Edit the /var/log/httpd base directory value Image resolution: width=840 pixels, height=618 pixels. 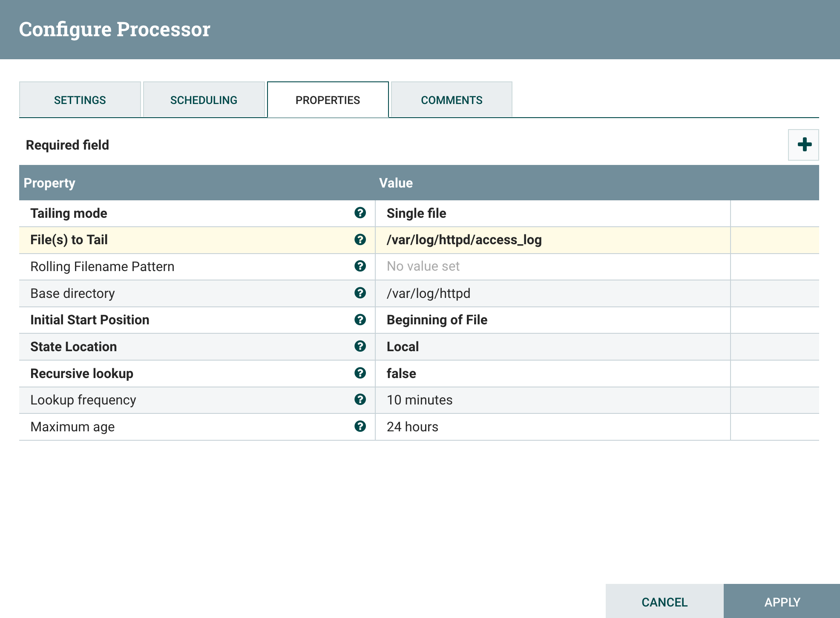click(552, 293)
